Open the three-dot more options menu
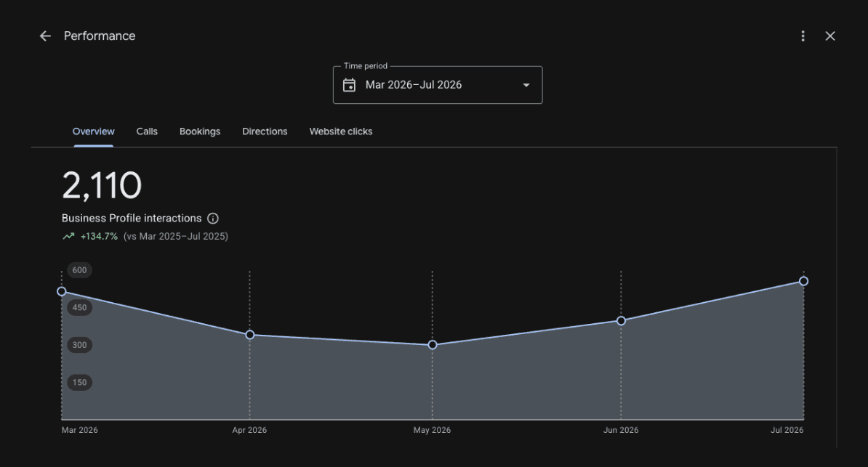This screenshot has height=467, width=868. tap(803, 36)
